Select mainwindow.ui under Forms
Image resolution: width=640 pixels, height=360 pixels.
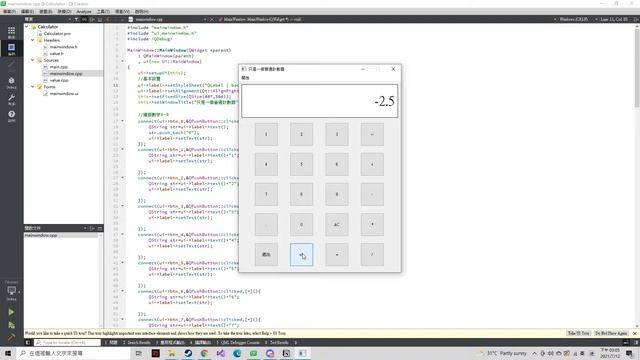point(64,93)
